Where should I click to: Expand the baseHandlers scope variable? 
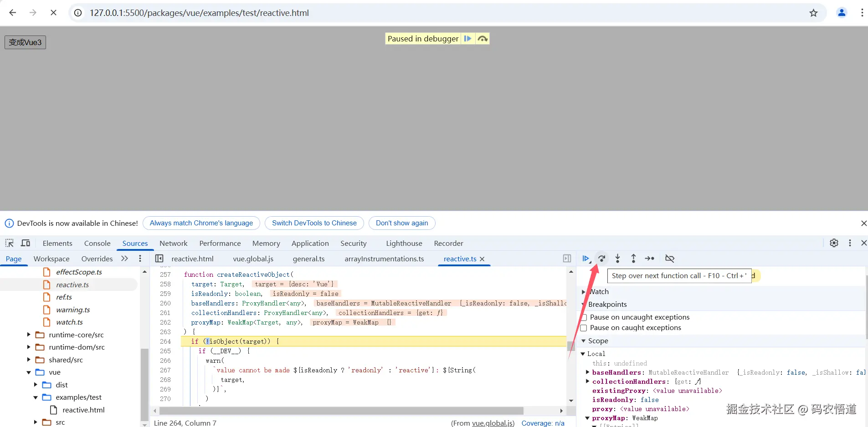coord(587,372)
